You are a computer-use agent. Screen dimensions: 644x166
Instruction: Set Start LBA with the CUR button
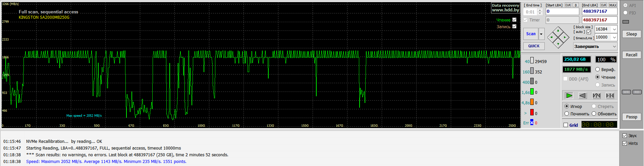point(568,5)
